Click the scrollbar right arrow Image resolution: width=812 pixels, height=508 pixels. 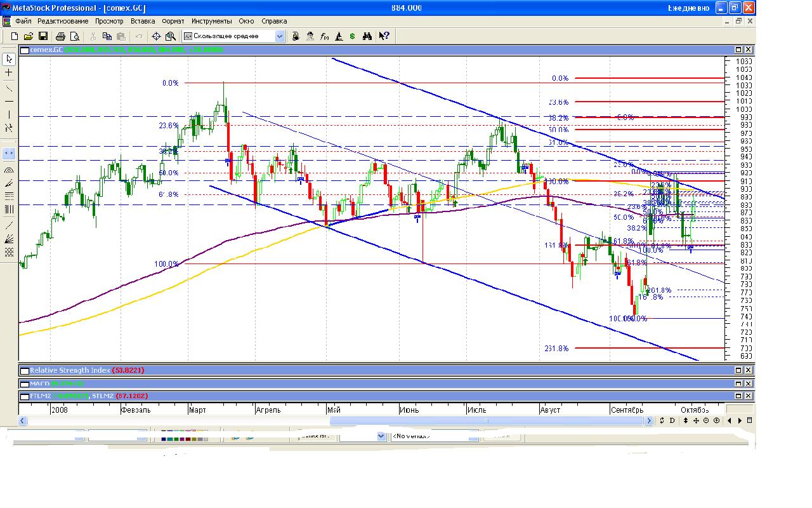(x=648, y=420)
